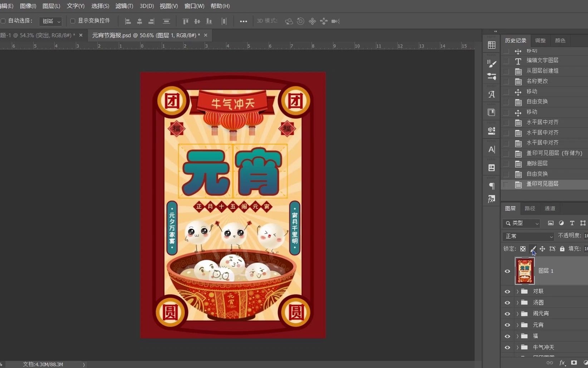This screenshot has width=588, height=368.
Task: Collapse the panel dock double arrow
Action: point(495,32)
